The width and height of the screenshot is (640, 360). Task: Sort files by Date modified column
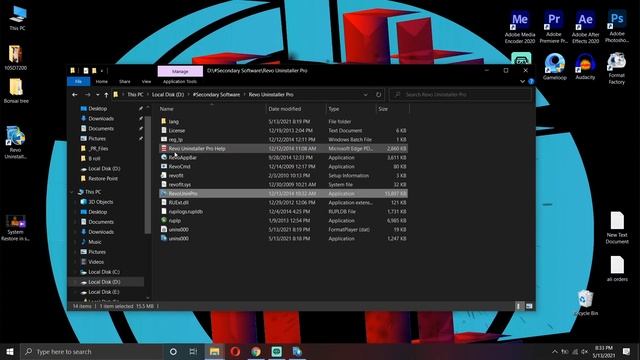coord(296,109)
